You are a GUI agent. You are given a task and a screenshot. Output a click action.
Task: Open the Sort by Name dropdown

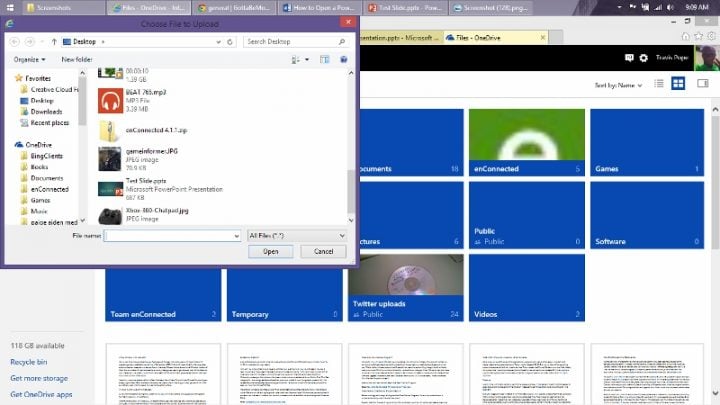618,85
